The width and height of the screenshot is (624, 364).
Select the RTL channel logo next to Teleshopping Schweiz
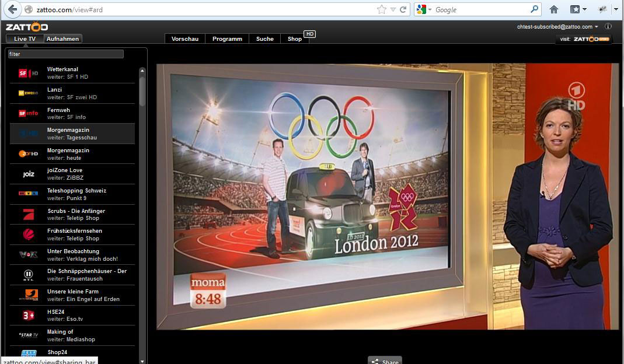(x=28, y=194)
